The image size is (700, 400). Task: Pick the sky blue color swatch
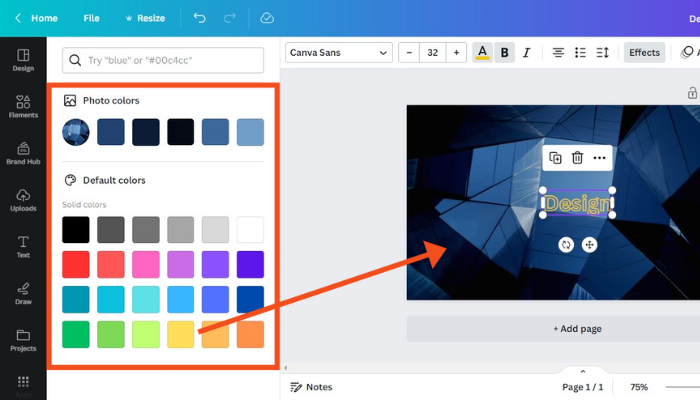pyautogui.click(x=180, y=299)
